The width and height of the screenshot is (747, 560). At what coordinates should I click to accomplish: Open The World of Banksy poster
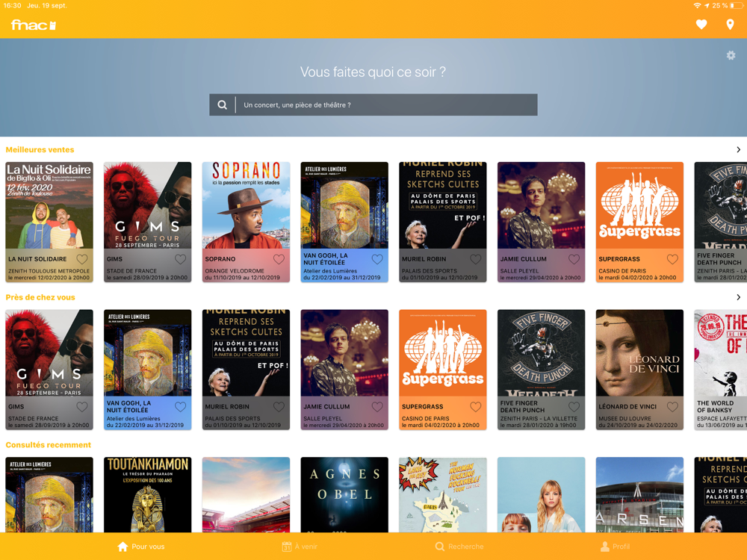click(721, 353)
